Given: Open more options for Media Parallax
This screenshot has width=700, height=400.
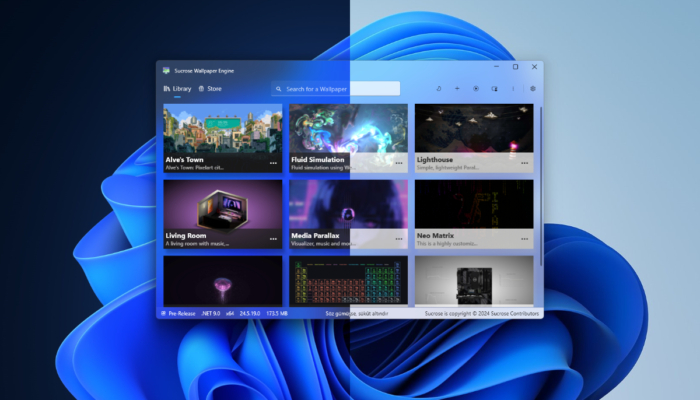Looking at the screenshot, I should 399,239.
